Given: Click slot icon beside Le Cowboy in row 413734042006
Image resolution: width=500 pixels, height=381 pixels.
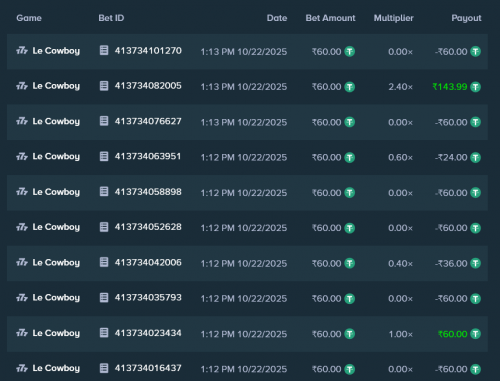Looking at the screenshot, I should click(x=22, y=262).
